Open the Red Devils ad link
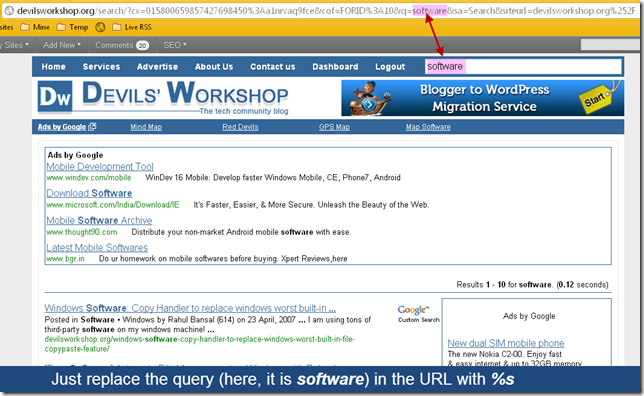This screenshot has height=396, width=644. [x=240, y=127]
